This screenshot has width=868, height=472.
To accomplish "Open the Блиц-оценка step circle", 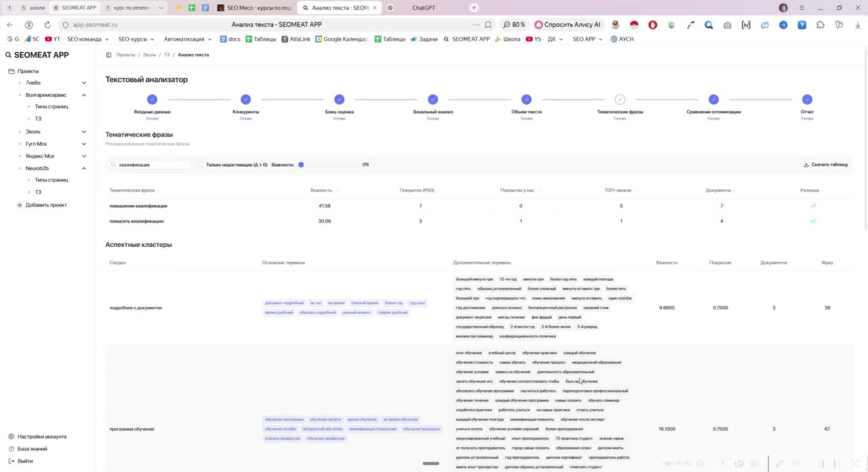I will point(339,99).
